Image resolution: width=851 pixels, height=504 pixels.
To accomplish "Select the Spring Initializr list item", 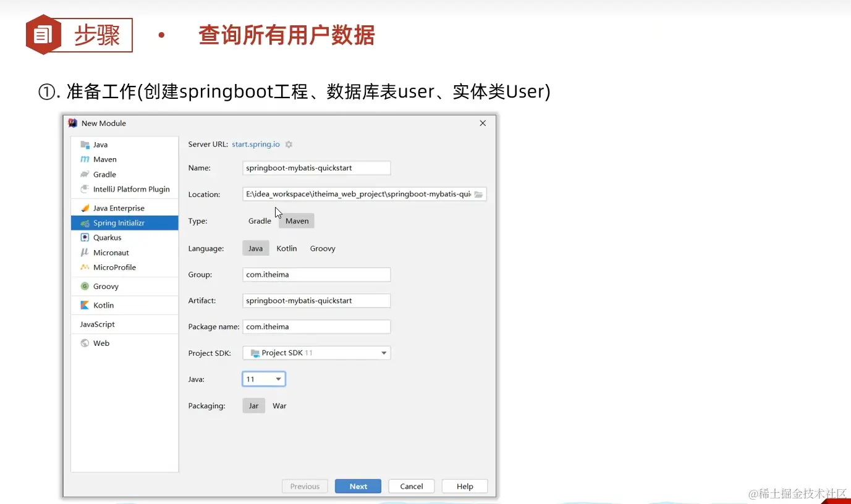I will 124,223.
